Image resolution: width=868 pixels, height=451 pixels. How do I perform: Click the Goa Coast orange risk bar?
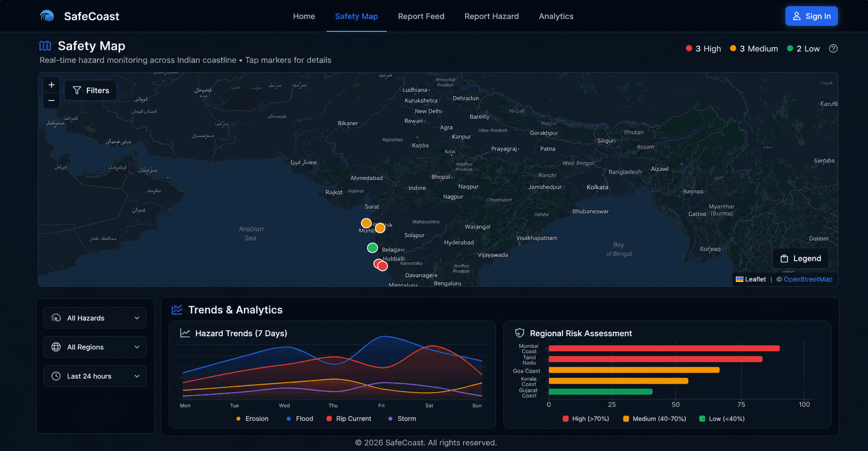pos(634,370)
